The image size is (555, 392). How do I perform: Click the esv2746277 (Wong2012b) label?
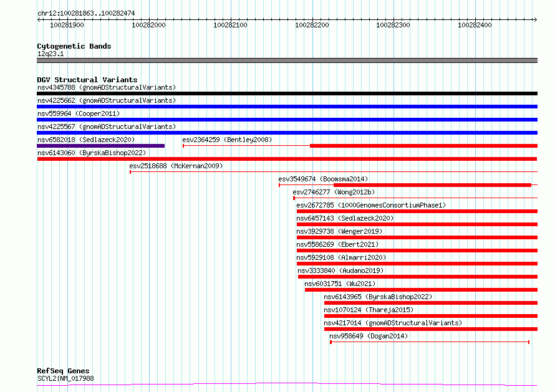point(334,192)
